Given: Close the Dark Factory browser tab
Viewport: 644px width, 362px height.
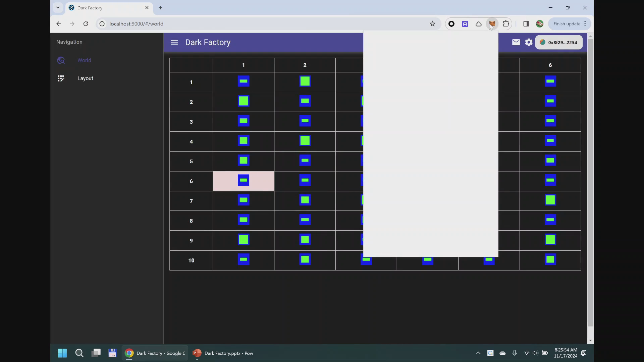Looking at the screenshot, I should click(x=147, y=7).
